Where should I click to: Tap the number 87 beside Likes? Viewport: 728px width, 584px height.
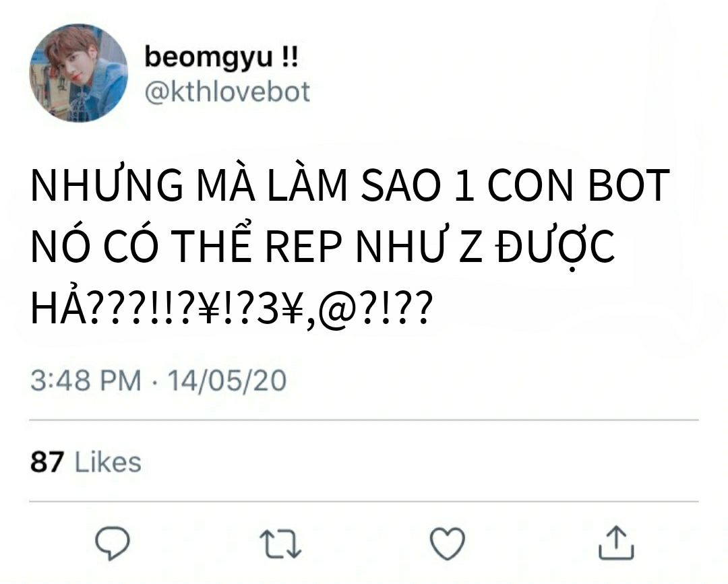point(47,462)
